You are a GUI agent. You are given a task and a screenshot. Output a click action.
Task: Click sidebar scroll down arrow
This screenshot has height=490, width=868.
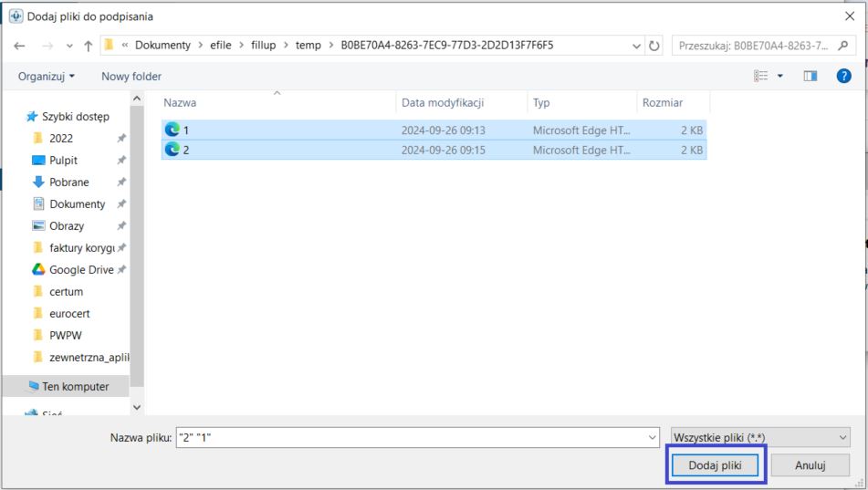point(137,408)
